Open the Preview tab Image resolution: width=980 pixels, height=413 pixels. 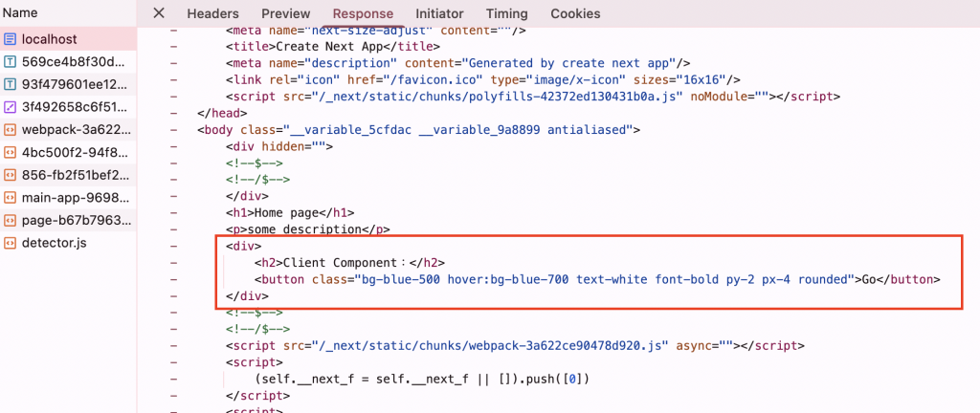point(285,13)
